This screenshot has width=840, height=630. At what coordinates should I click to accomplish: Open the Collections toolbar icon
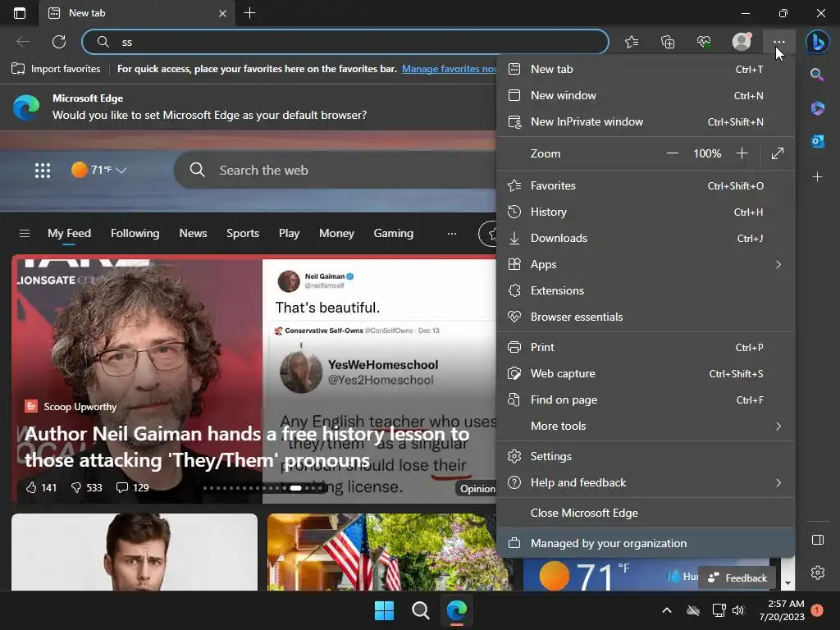(668, 42)
